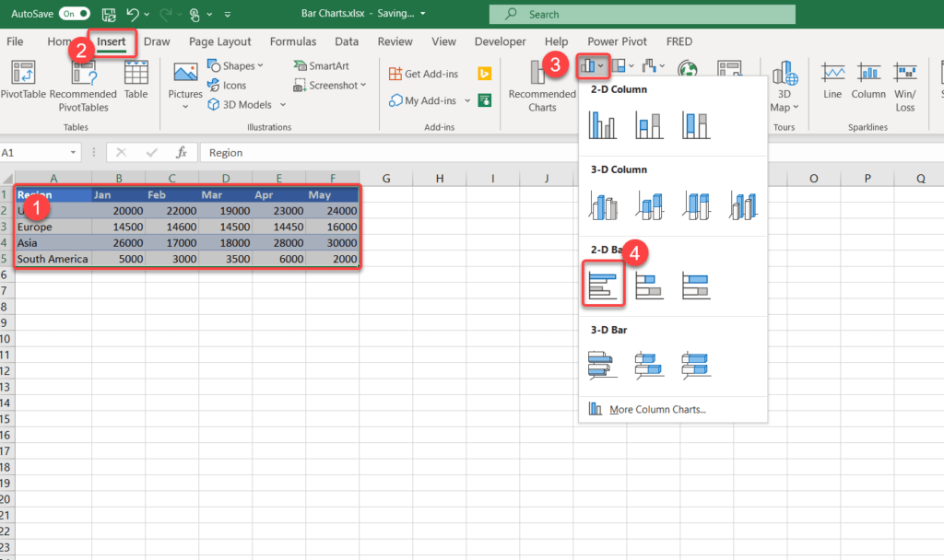Open the FRED ribbon tab
The height and width of the screenshot is (560, 944).
(678, 41)
